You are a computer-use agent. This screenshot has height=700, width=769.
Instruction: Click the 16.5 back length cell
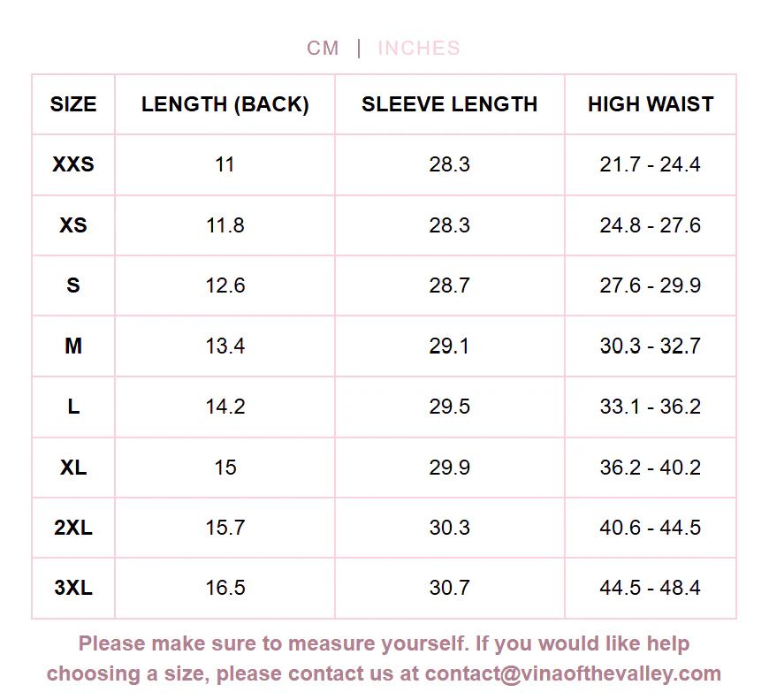[225, 588]
